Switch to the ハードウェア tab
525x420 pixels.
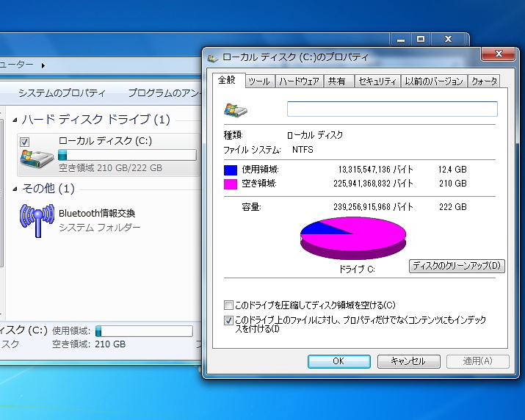click(299, 82)
